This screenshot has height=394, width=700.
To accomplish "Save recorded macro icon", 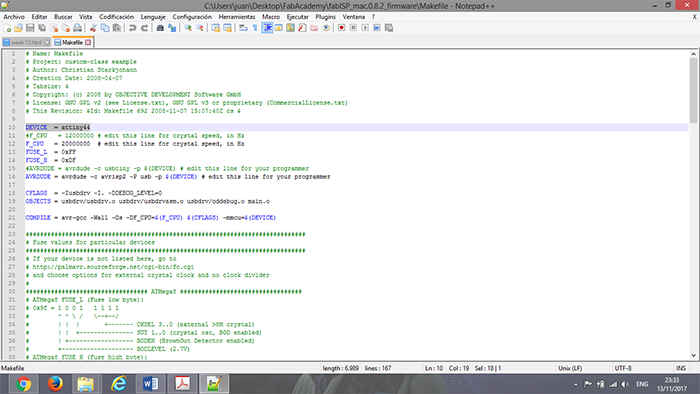I will click(x=389, y=28).
